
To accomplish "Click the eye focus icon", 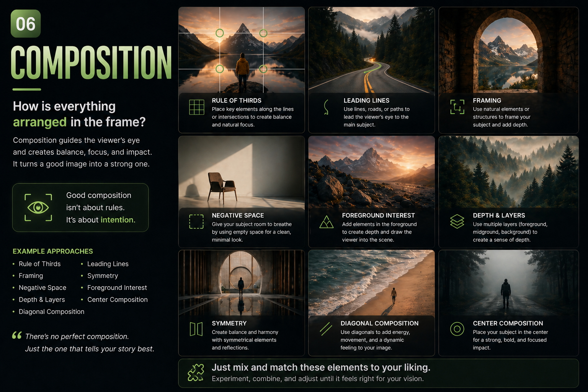I will (x=38, y=207).
